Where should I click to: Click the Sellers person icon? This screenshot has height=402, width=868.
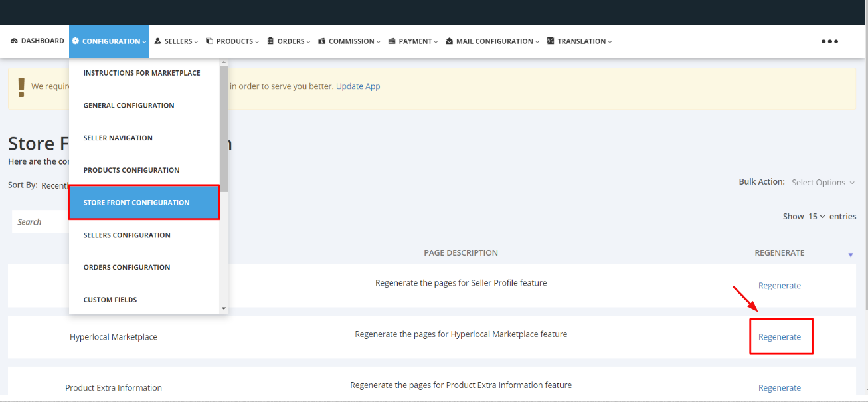coord(157,41)
